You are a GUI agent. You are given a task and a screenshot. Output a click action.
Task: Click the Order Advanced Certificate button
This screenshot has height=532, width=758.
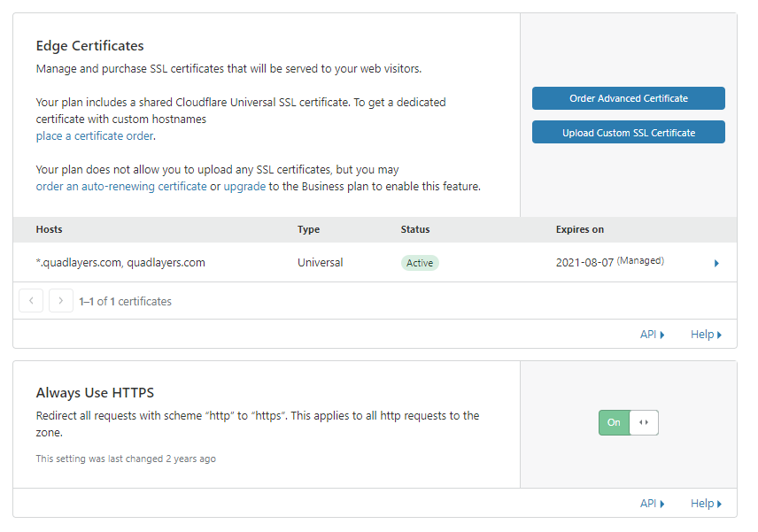tap(628, 98)
